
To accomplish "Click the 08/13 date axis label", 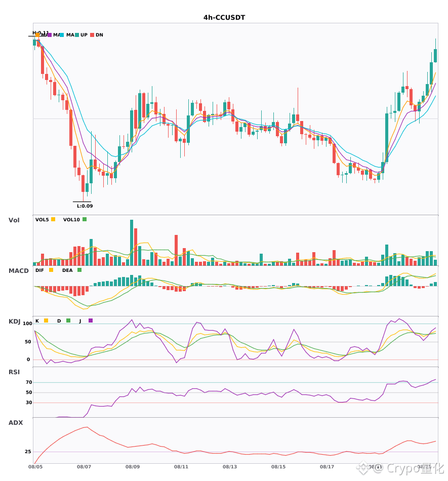I will 230,467.
